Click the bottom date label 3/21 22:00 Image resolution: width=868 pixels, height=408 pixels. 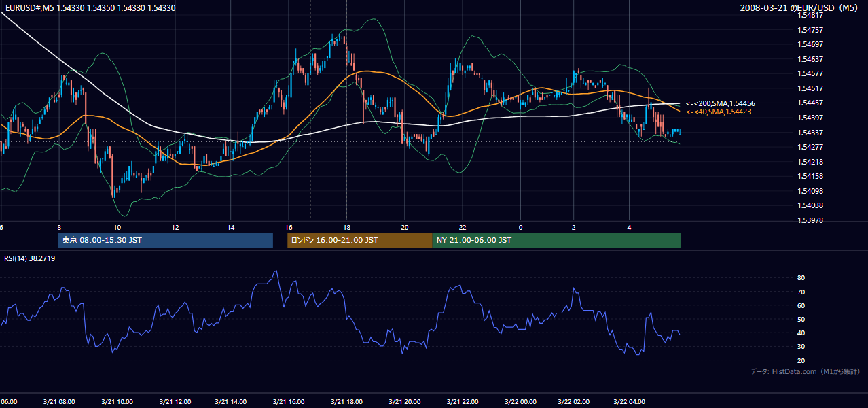pyautogui.click(x=463, y=402)
